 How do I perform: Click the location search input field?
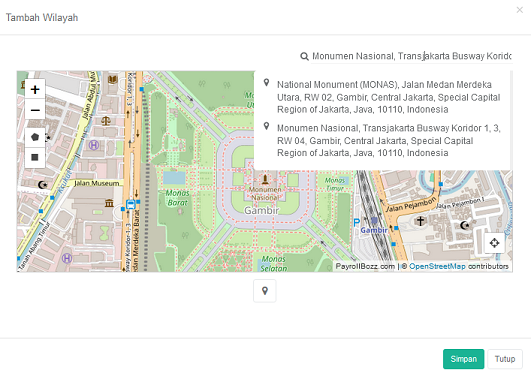pos(411,56)
